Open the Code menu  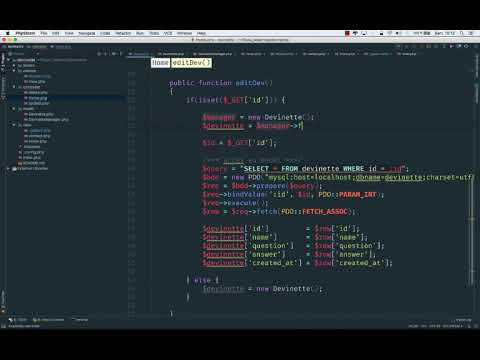pyautogui.click(x=105, y=33)
